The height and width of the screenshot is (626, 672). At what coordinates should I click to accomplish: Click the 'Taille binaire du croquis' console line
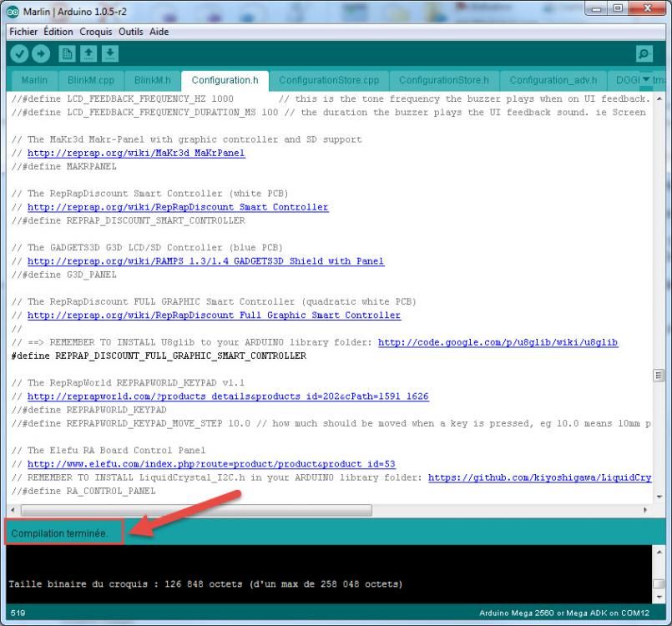point(205,584)
